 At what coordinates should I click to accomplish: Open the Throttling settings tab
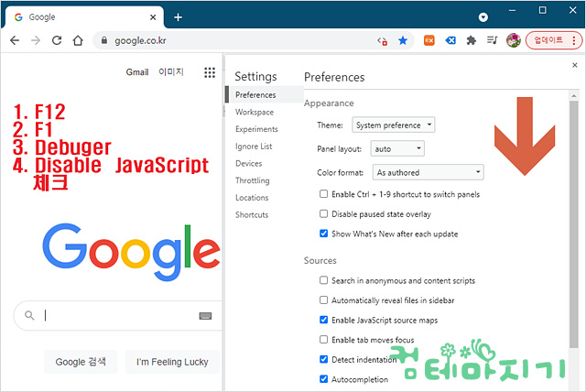point(253,180)
